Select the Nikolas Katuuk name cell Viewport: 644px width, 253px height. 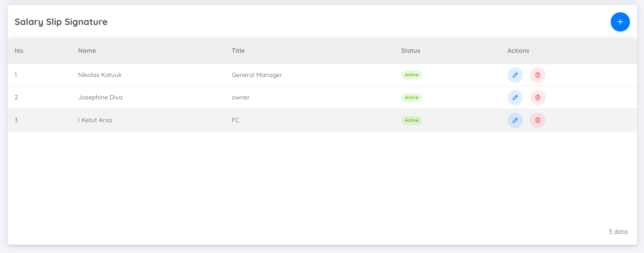(100, 75)
